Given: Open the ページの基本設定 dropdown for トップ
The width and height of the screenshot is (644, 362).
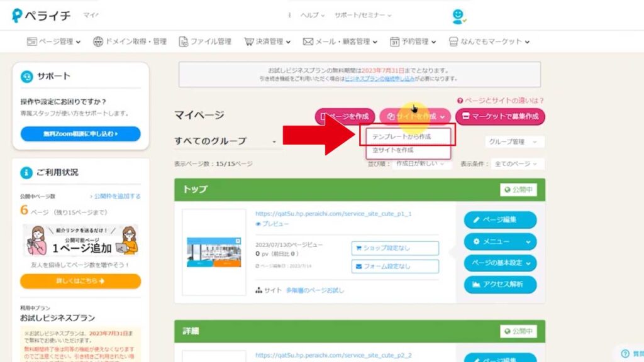Looking at the screenshot, I should 500,263.
